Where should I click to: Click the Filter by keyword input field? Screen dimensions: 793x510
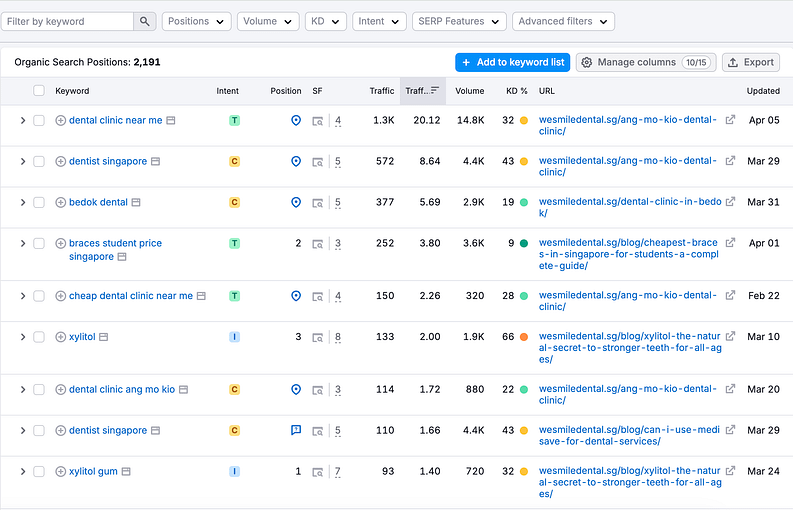[x=66, y=21]
